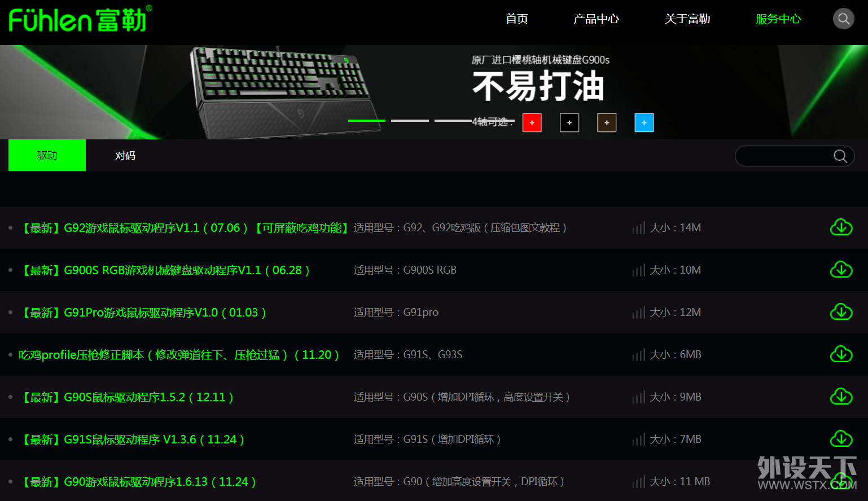Click 大小：14M size label
This screenshot has width=868, height=501.
[x=675, y=228]
